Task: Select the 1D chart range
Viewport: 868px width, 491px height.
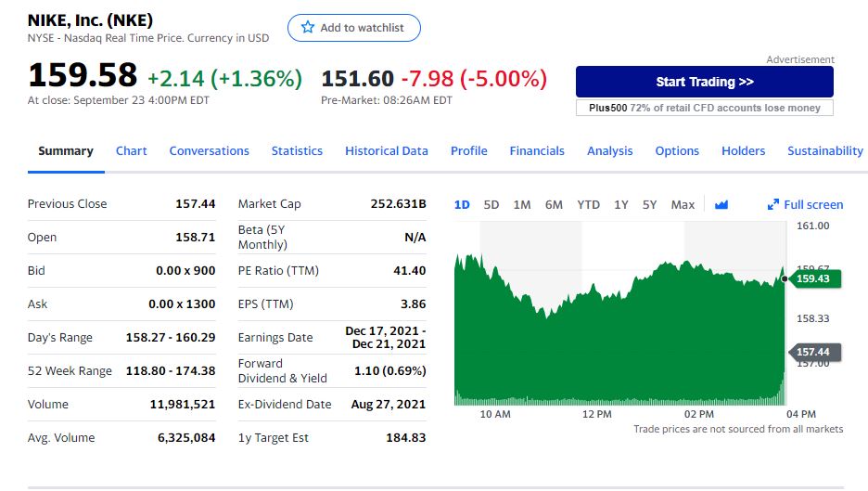Action: coord(462,205)
